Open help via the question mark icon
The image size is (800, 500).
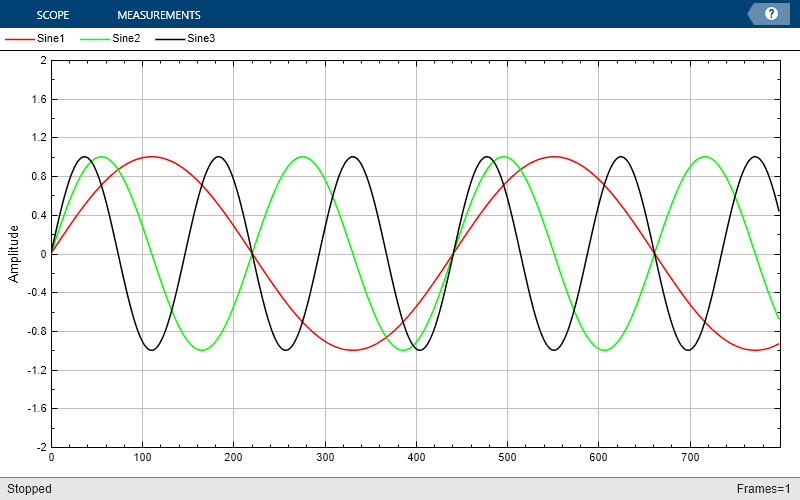click(770, 14)
